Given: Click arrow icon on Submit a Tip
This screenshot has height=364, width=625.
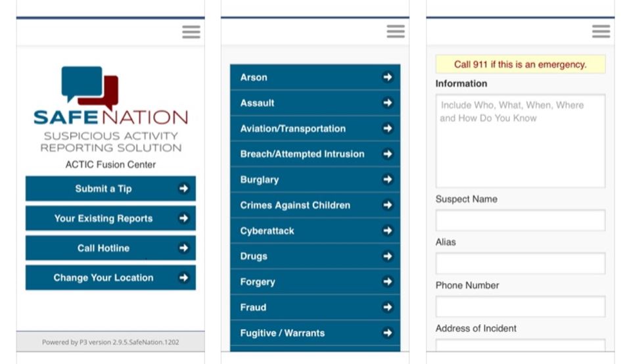Looking at the screenshot, I should (183, 188).
